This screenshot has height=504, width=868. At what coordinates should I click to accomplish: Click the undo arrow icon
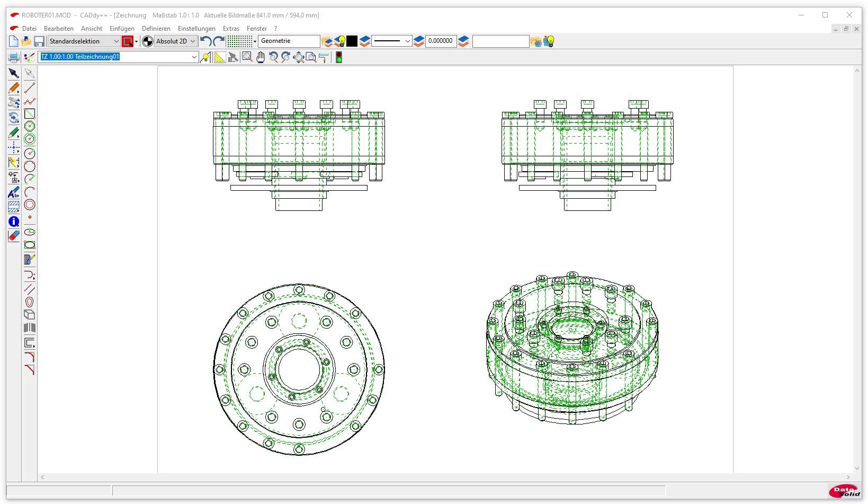(206, 41)
